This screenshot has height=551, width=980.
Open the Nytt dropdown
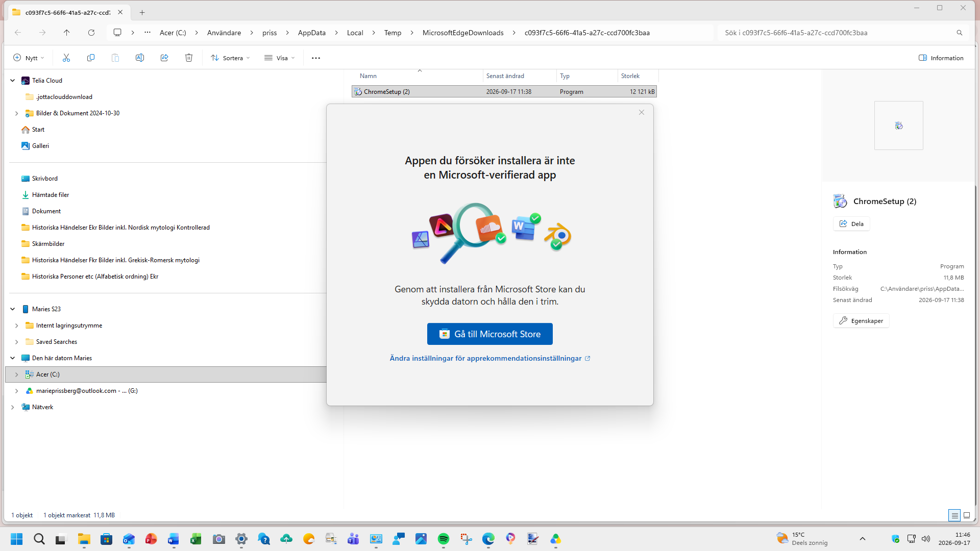[x=29, y=58]
